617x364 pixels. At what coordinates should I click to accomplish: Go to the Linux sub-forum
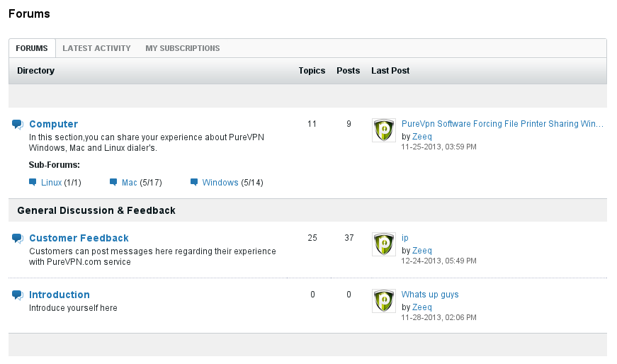(x=51, y=183)
